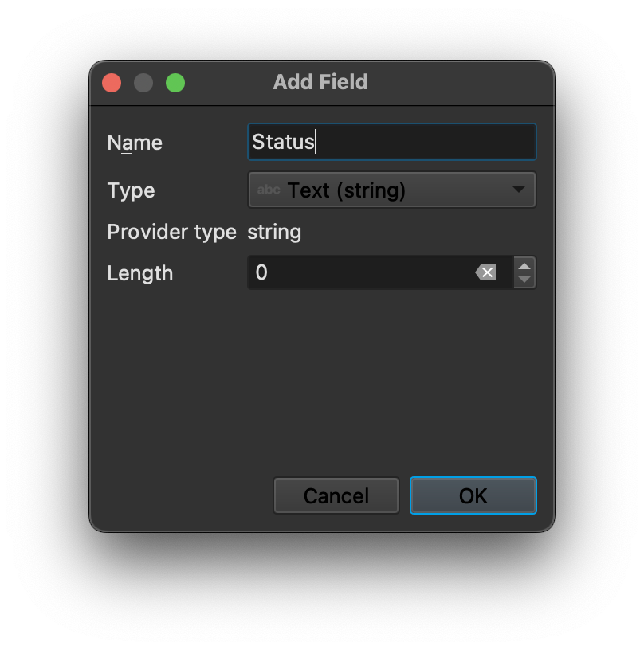This screenshot has width=644, height=650.
Task: Click the string provider type value
Action: click(274, 233)
